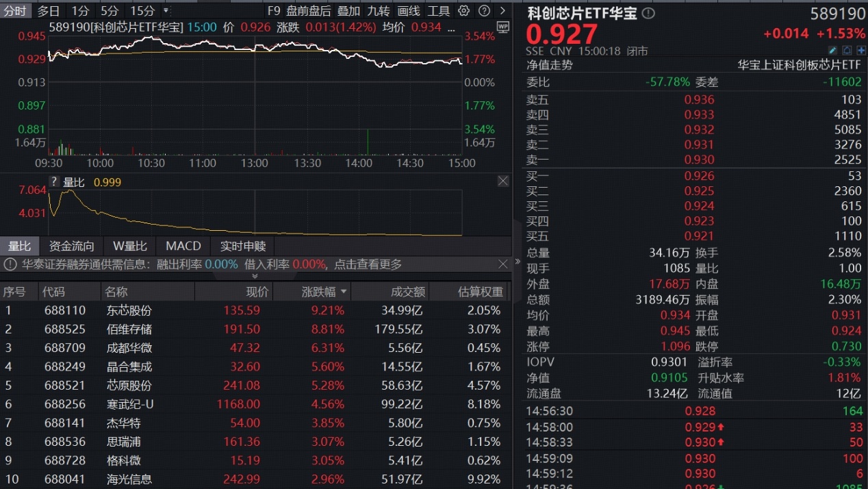Select 寒武纪-U row in holdings list
Screen dimensions: 868x489
click(x=130, y=404)
